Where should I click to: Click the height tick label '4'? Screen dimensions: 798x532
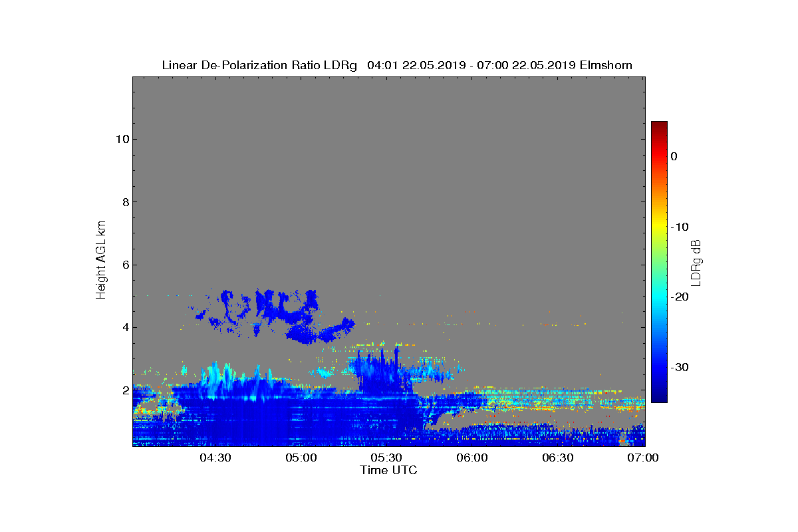(124, 327)
